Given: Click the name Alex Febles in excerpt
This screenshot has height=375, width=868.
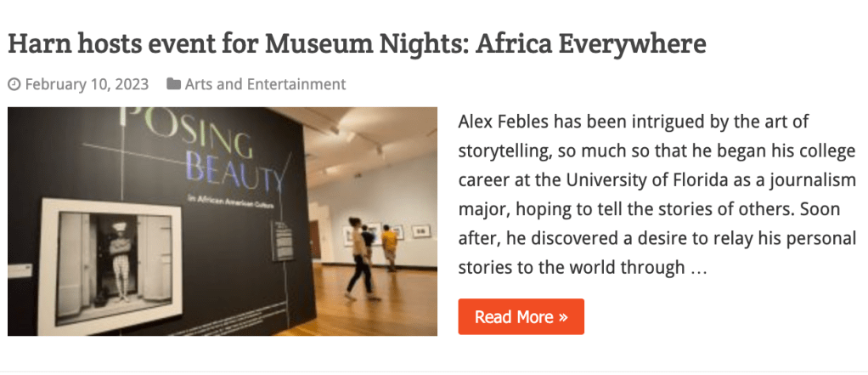Looking at the screenshot, I should (498, 122).
